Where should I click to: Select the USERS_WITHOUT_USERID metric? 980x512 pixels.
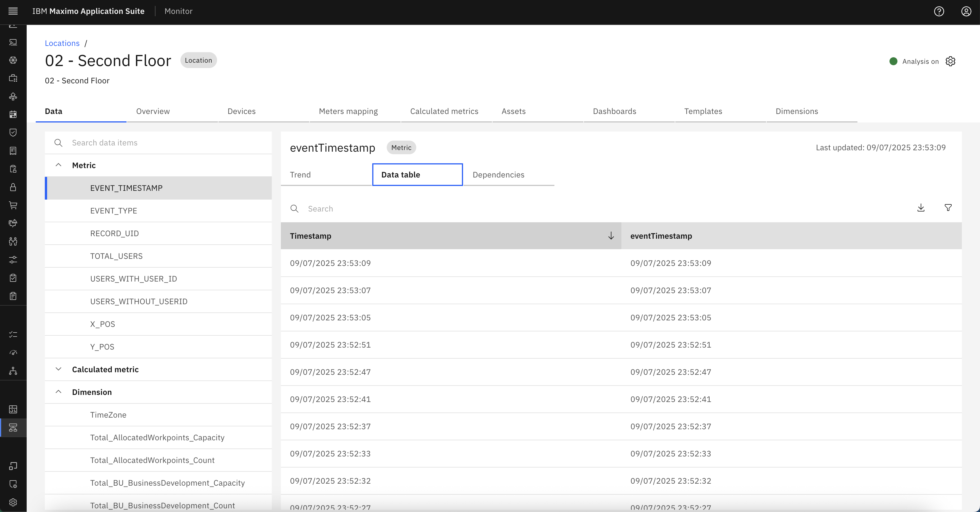point(158,301)
